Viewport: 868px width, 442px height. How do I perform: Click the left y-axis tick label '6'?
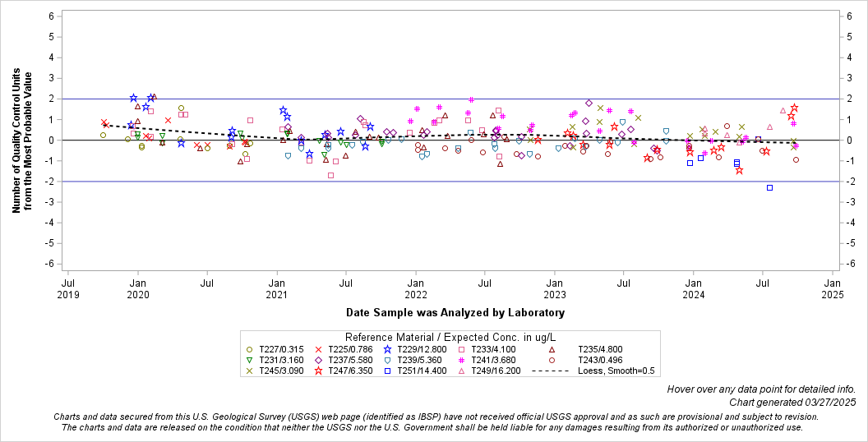click(x=51, y=16)
